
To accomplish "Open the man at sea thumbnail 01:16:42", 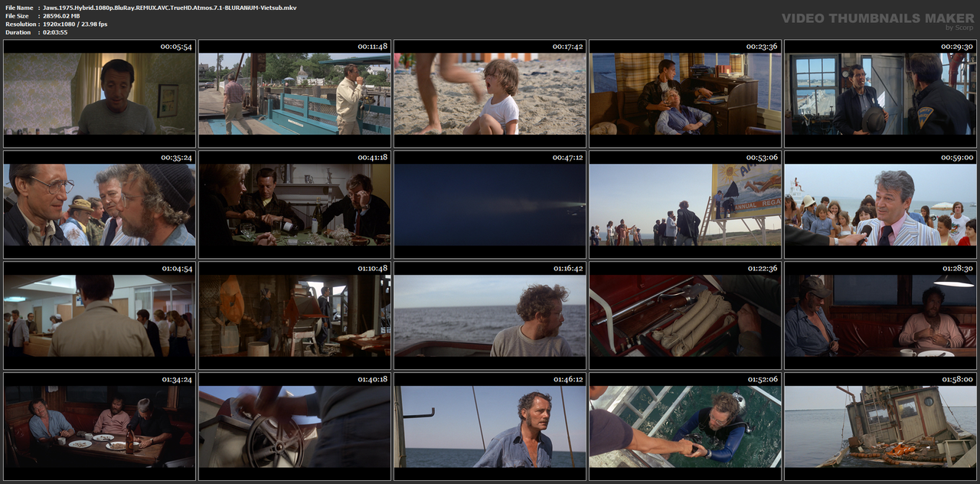I will 490,316.
